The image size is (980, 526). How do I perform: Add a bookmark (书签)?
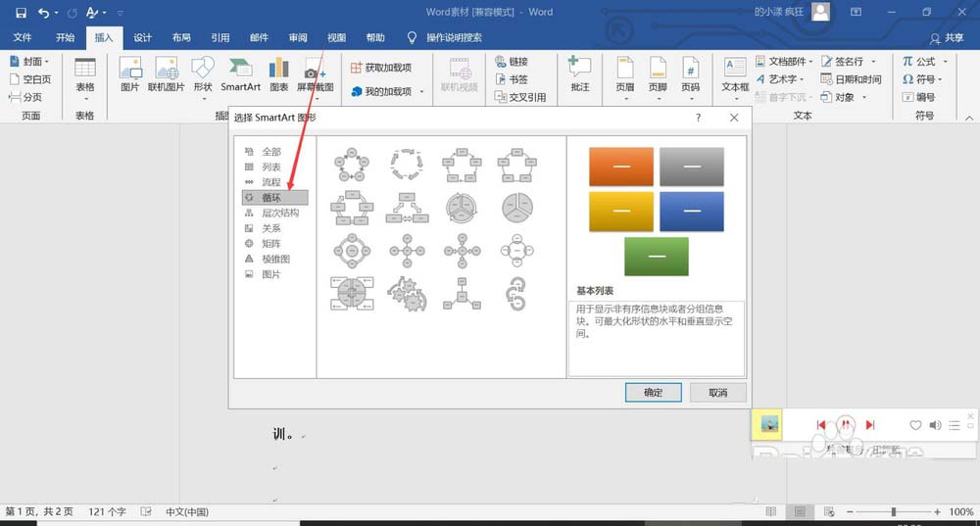[512, 79]
